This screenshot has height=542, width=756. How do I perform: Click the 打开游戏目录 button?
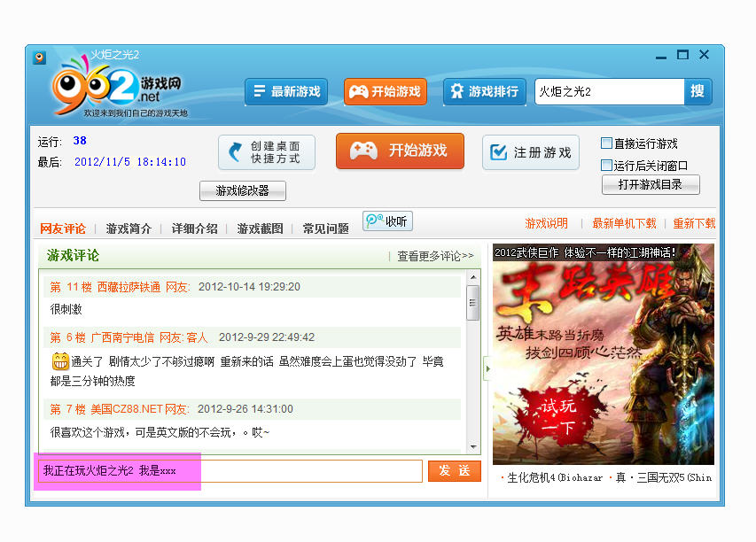(x=651, y=184)
